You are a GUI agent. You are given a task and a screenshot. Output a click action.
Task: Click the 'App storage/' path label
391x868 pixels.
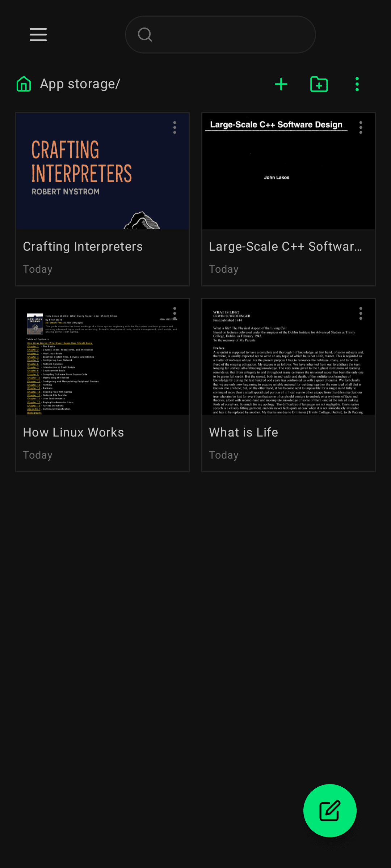tap(80, 84)
